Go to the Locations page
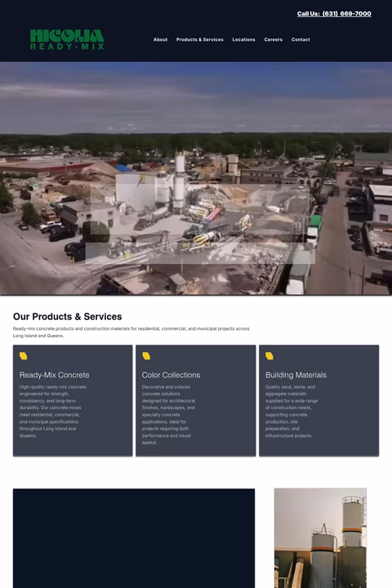 (243, 39)
